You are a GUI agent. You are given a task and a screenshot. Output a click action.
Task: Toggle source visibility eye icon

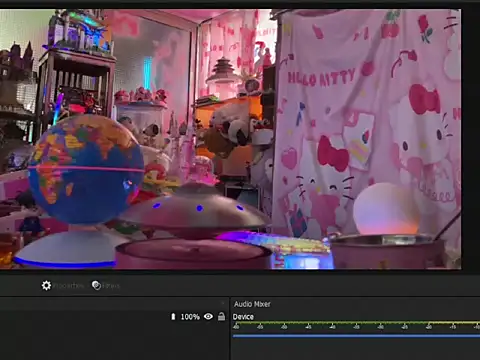coord(208,316)
